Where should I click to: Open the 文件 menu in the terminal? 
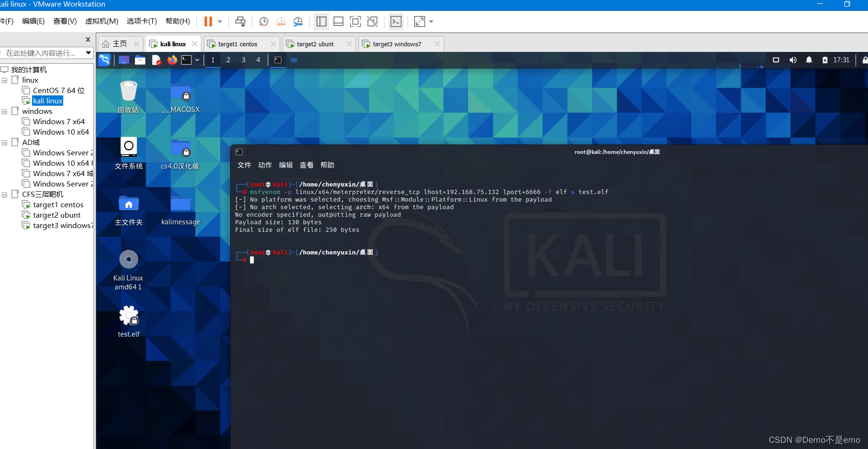tap(244, 165)
